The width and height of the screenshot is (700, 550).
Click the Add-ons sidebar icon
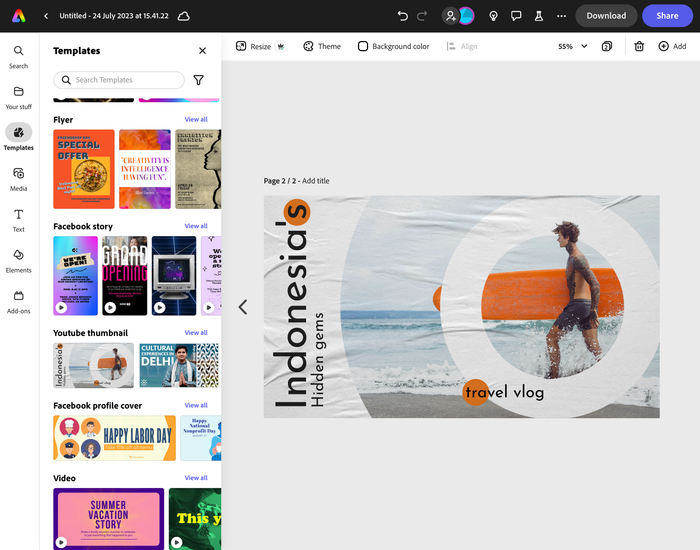[18, 301]
